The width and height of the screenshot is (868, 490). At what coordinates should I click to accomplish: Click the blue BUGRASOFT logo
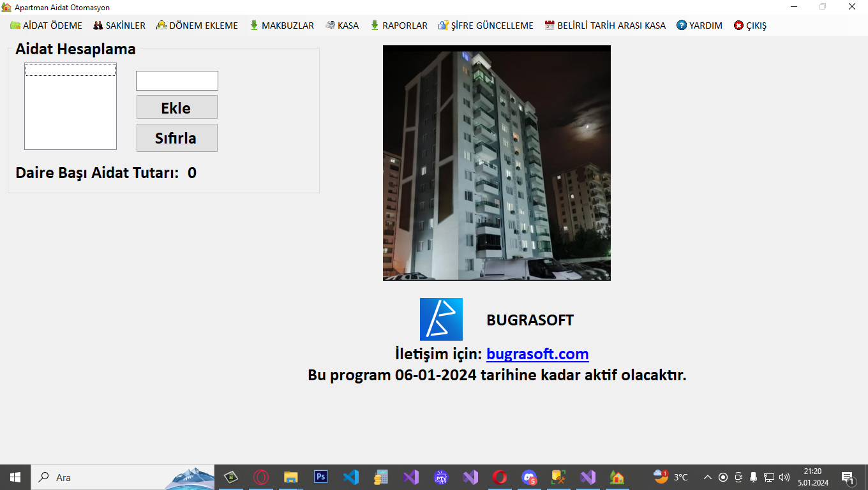click(x=441, y=319)
